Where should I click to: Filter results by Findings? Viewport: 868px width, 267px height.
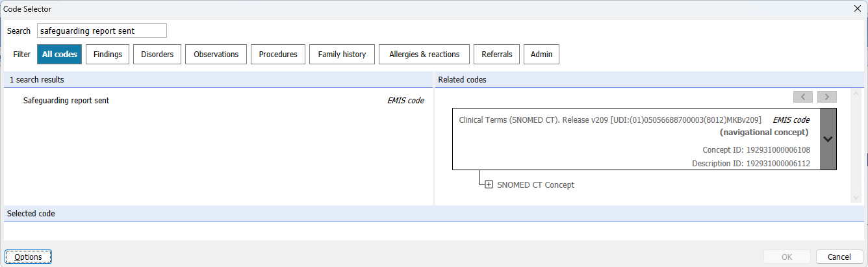[108, 55]
